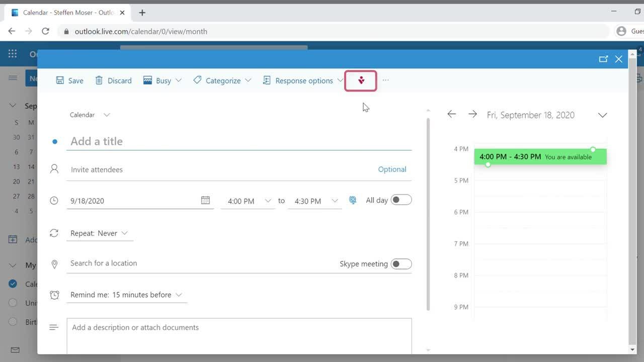
Task: Click the red add-in icon in the toolbar
Action: 361,80
